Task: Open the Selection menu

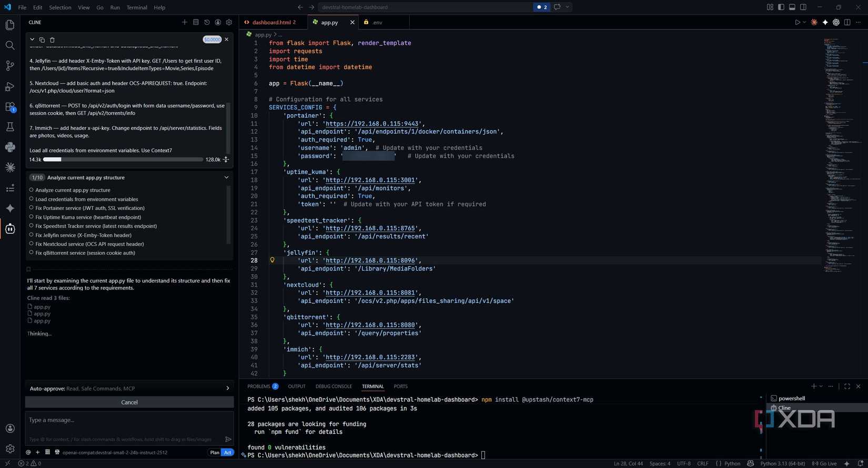Action: pyautogui.click(x=60, y=7)
